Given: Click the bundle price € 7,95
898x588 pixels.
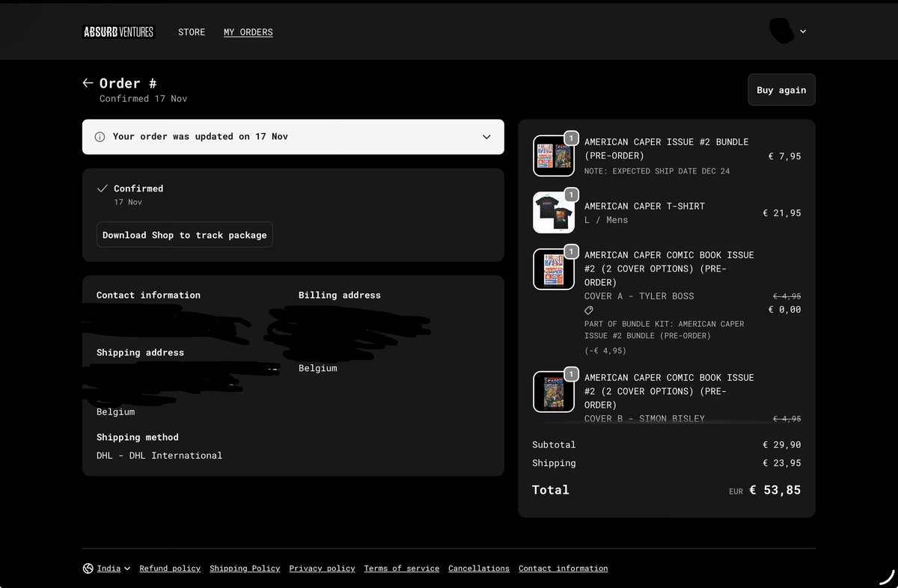Looking at the screenshot, I should (x=785, y=156).
